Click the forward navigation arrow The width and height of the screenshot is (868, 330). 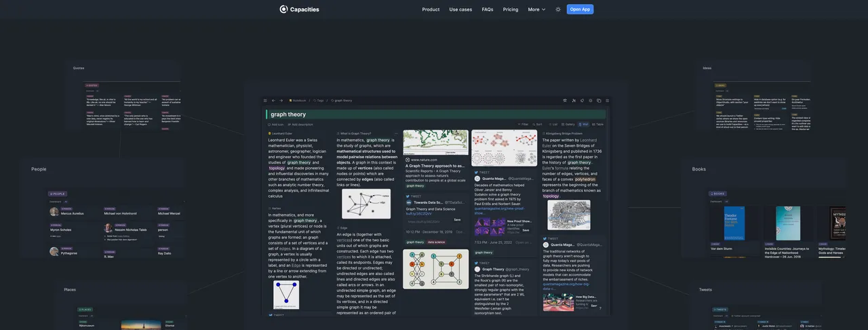[281, 100]
